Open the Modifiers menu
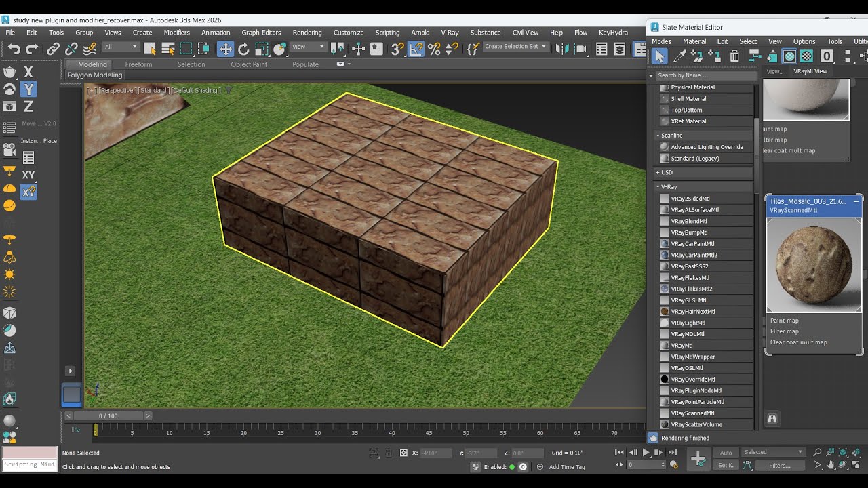 coord(177,32)
